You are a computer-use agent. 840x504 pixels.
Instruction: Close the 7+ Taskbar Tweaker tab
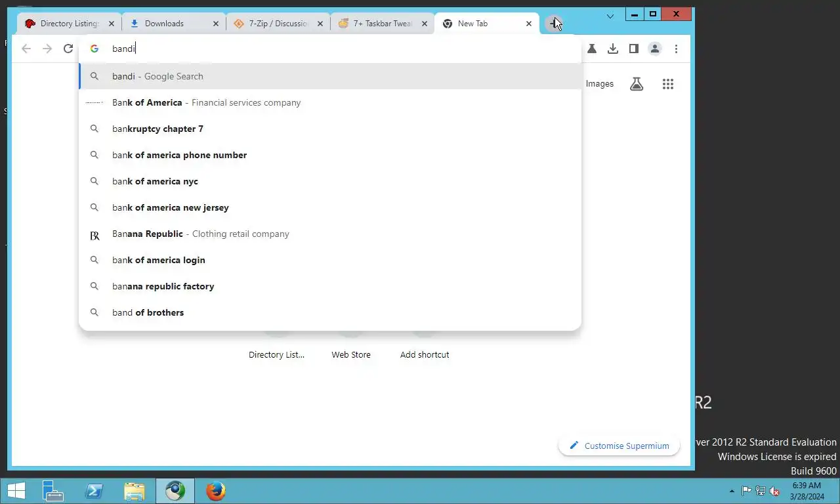[x=425, y=24]
